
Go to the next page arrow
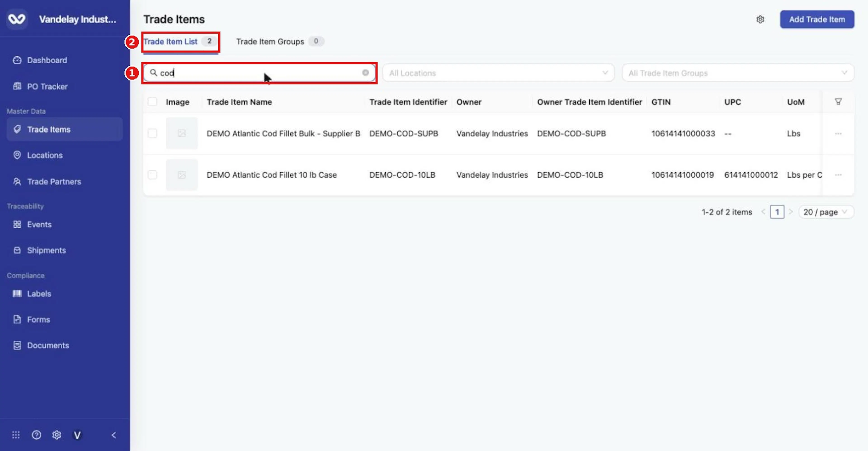pyautogui.click(x=790, y=212)
